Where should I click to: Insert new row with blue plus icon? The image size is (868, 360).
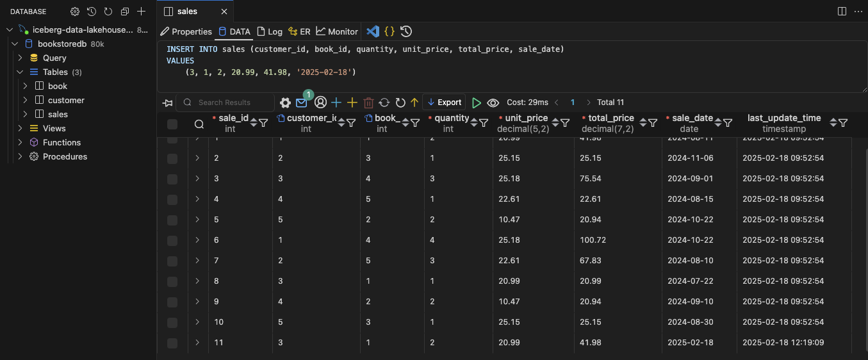336,102
